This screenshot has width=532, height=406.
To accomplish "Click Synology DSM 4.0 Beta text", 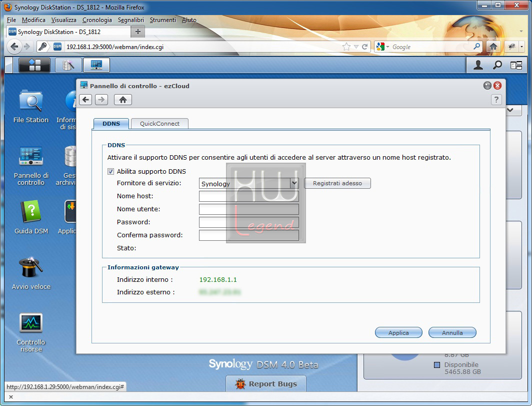I will click(x=263, y=364).
